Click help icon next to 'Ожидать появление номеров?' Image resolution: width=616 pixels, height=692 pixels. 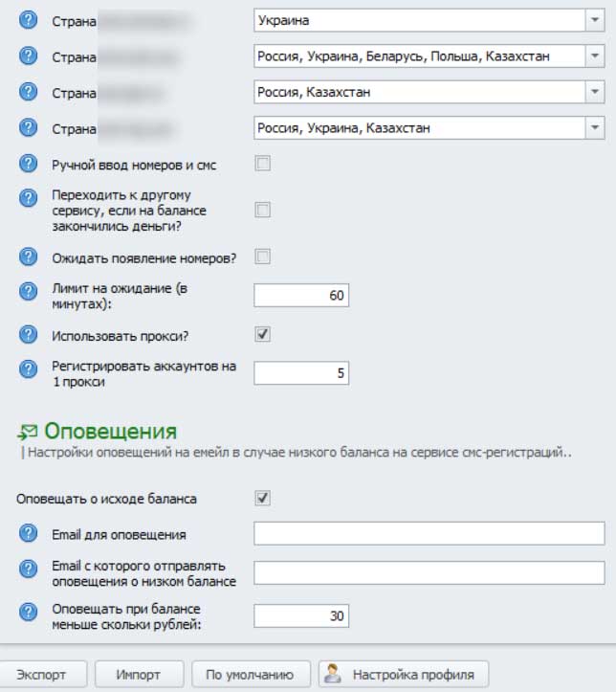click(x=28, y=256)
